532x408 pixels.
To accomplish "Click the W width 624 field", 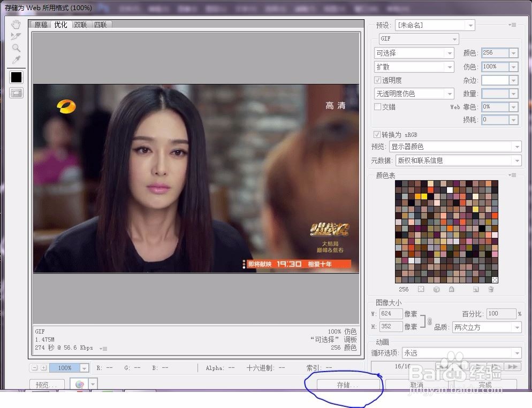I will 391,314.
